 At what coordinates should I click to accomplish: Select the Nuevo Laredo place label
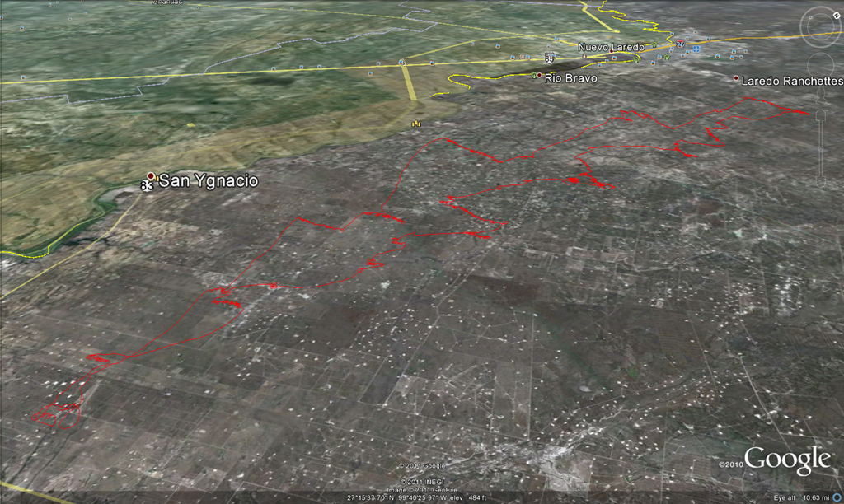(611, 48)
